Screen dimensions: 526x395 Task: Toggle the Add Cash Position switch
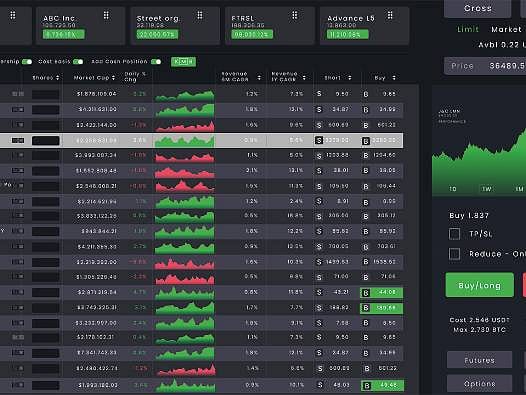[x=156, y=62]
